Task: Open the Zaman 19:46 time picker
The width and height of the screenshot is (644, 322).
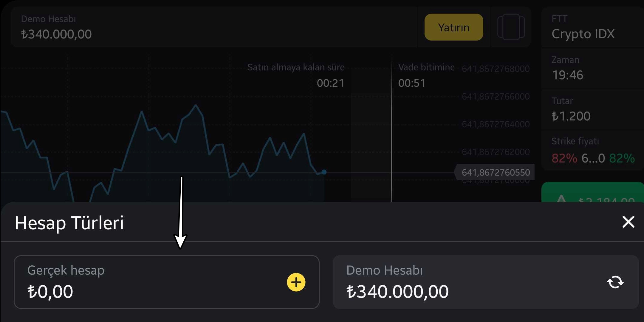Action: click(x=592, y=69)
